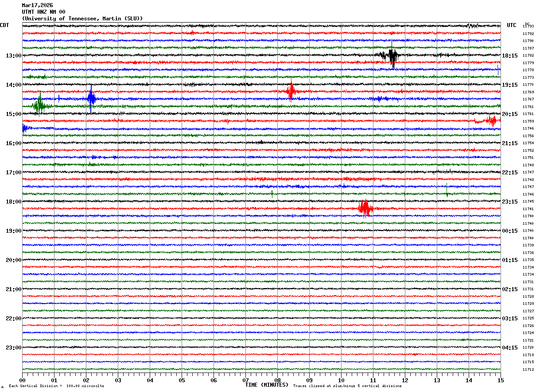Click the 14:00 CDT time label
The width and height of the screenshot is (536, 392).
[13, 85]
